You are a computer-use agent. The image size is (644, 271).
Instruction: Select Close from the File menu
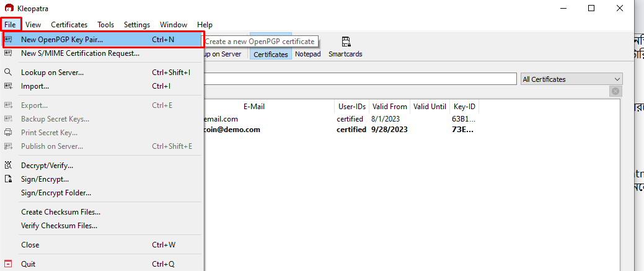(x=102, y=245)
